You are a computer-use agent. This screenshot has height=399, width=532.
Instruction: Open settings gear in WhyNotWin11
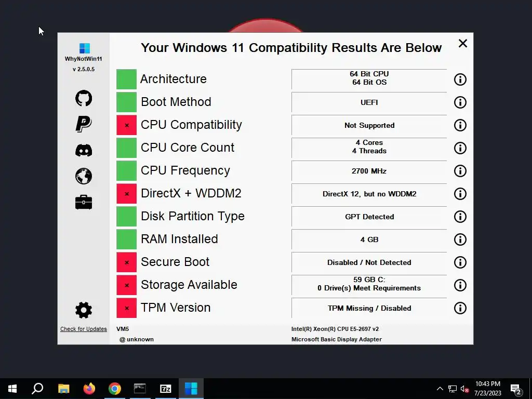84,310
